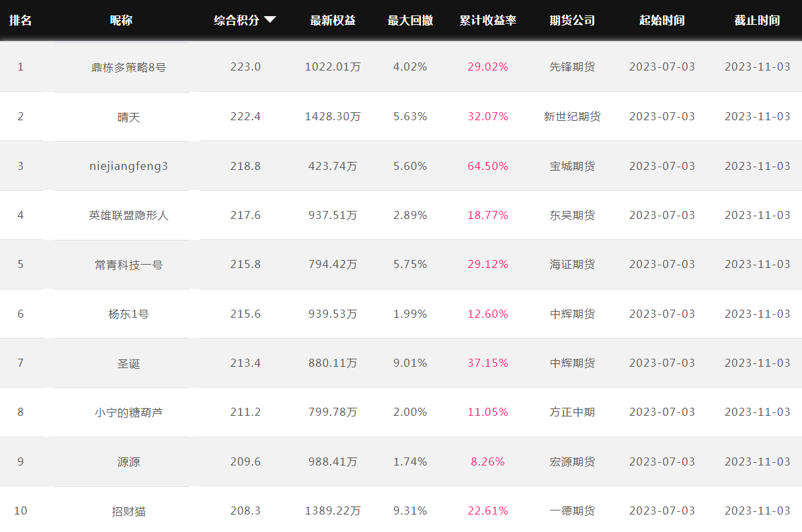Open nickname 源源
The width and height of the screenshot is (802, 532).
128,462
